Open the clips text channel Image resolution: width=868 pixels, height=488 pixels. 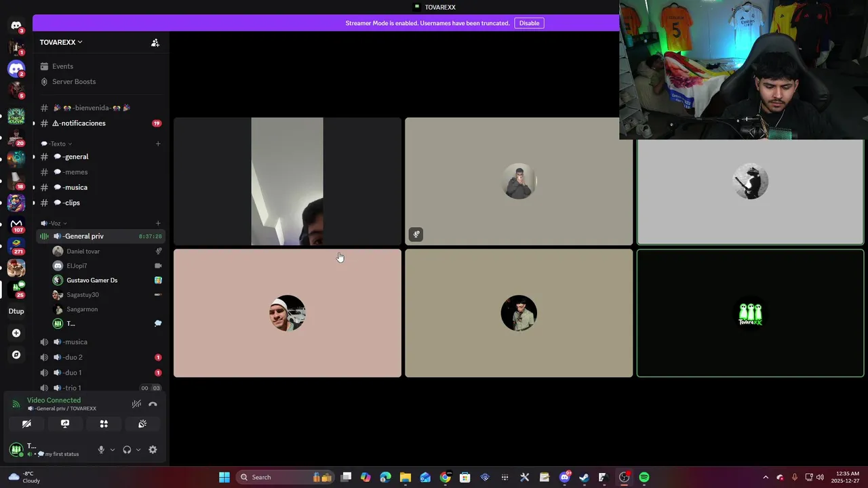(x=102, y=203)
